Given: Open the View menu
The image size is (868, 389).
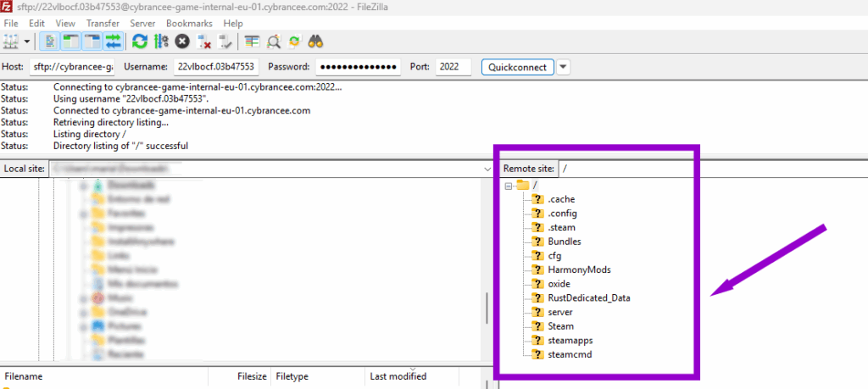Looking at the screenshot, I should point(65,24).
